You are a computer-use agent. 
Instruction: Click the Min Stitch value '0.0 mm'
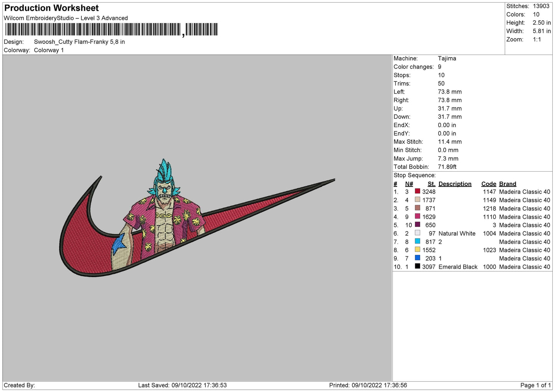tap(448, 150)
